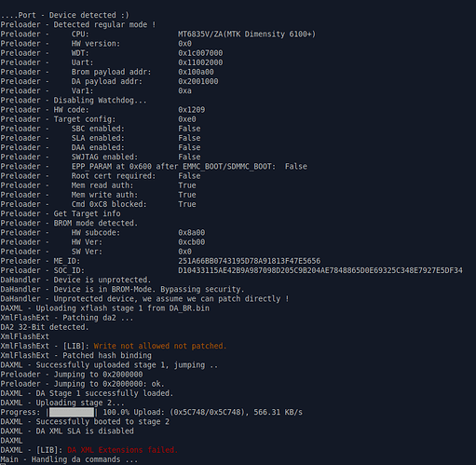Click the 'Handling da commands ...' line
The height and width of the screenshot is (465, 476).
pos(69,459)
